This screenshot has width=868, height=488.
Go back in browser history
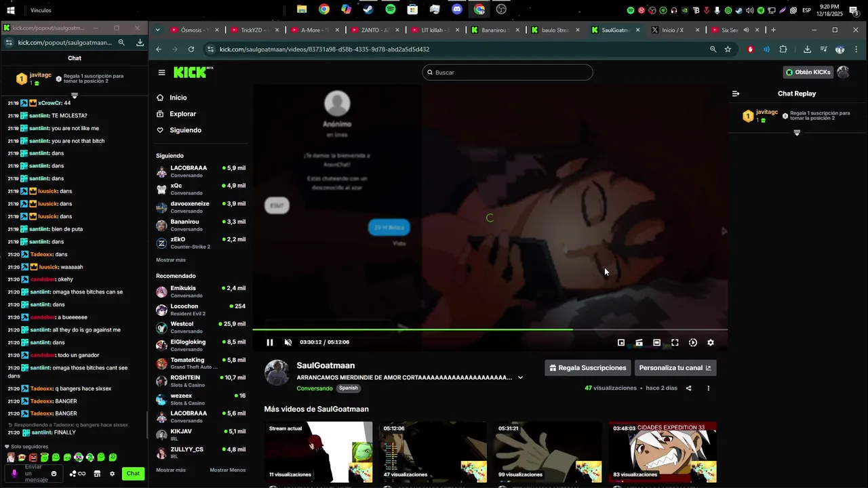tap(159, 49)
